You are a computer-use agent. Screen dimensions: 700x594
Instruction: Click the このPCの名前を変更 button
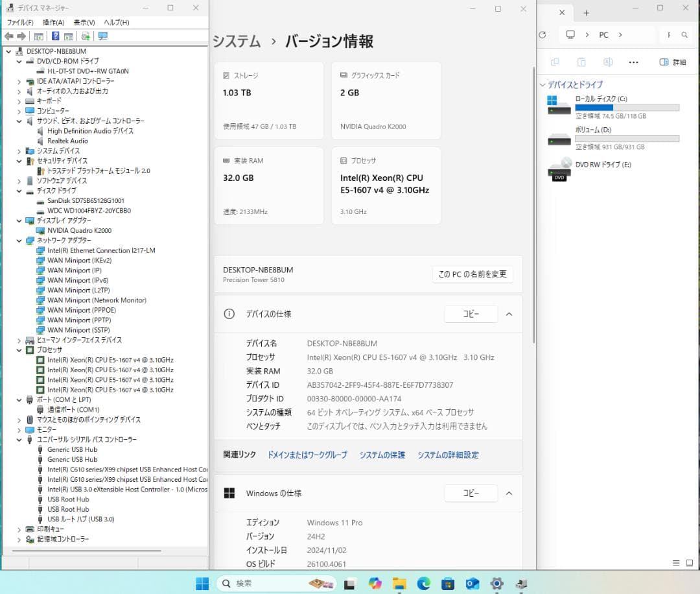tap(472, 274)
